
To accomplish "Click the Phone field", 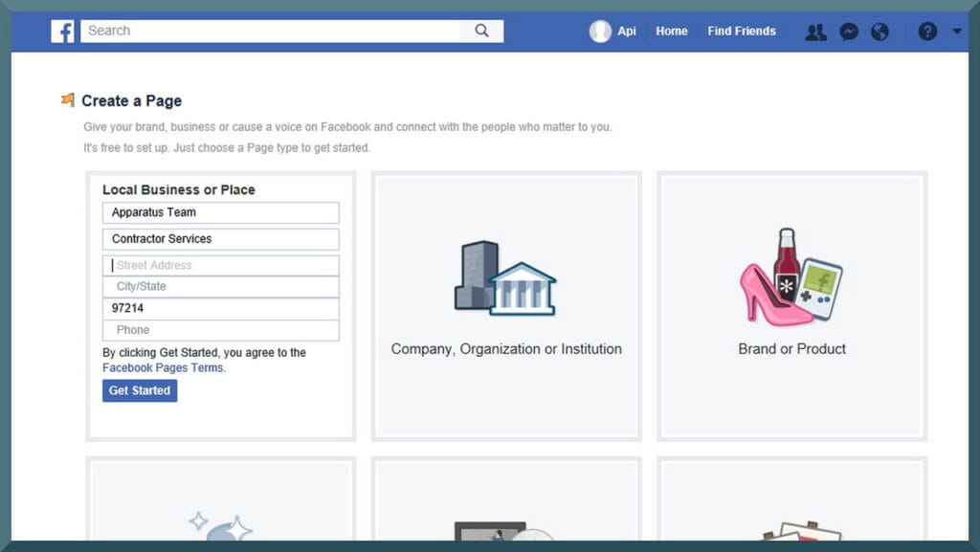I will click(x=221, y=330).
